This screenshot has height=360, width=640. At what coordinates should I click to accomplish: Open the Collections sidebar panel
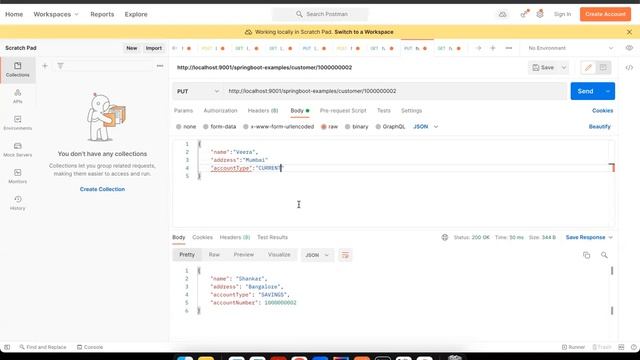pyautogui.click(x=18, y=70)
